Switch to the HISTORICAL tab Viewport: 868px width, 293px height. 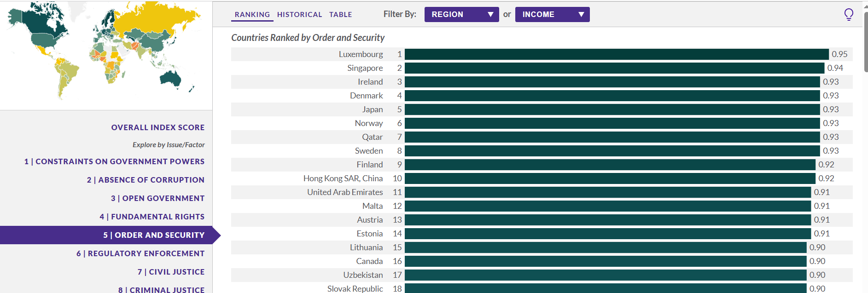[299, 14]
